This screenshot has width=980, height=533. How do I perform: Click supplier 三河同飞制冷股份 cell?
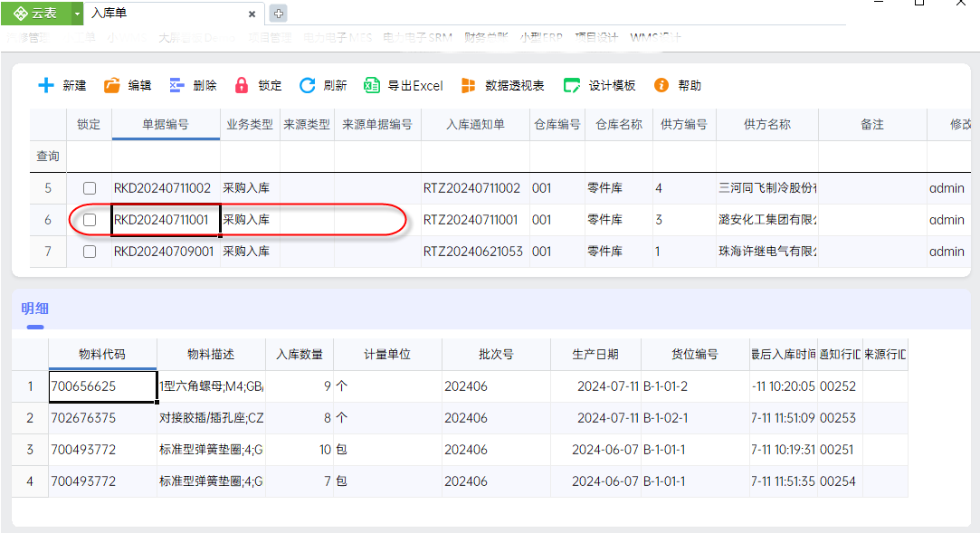[x=766, y=188]
